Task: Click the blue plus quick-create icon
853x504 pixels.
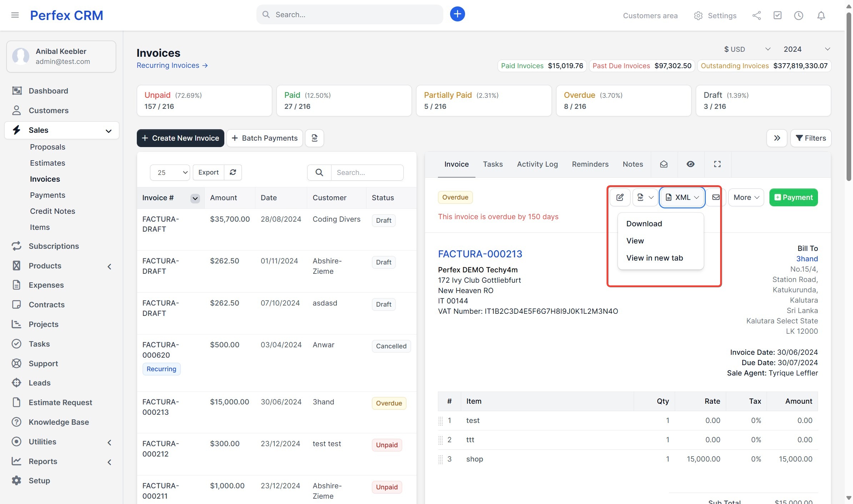Action: tap(457, 14)
